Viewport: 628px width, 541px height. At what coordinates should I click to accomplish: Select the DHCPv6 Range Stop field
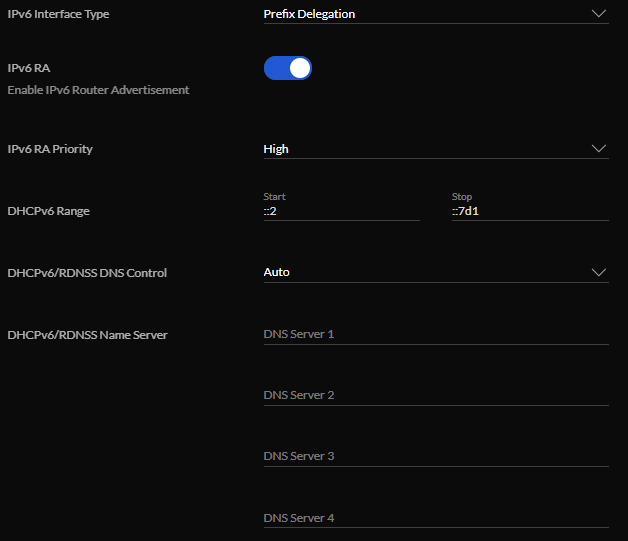coord(529,211)
